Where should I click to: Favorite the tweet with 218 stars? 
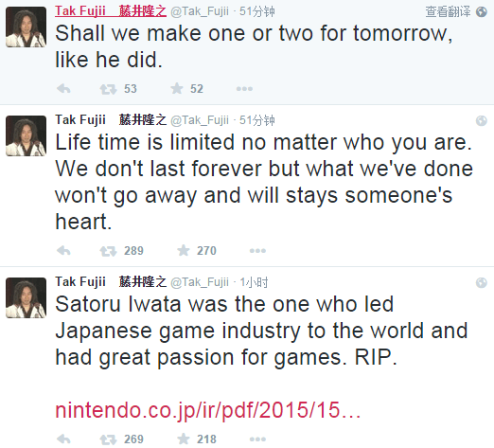pos(184,439)
